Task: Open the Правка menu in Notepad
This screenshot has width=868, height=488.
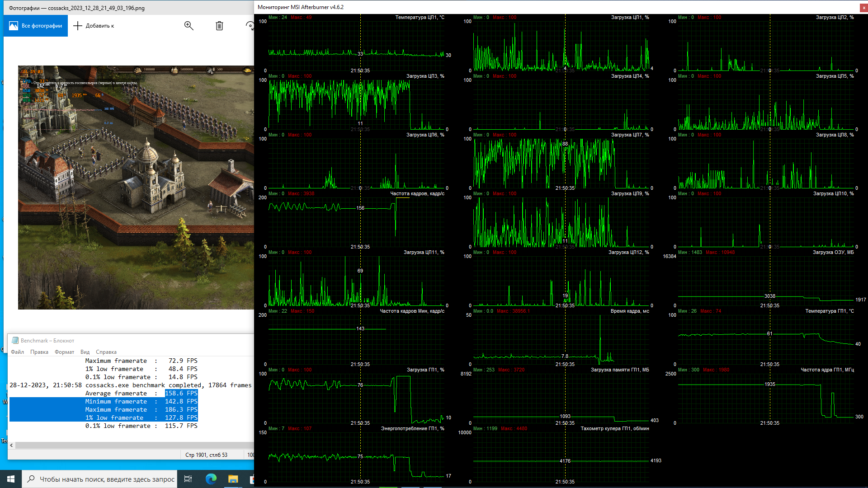Action: [x=39, y=352]
